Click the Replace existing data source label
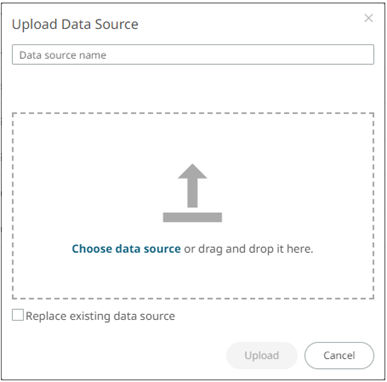 100,316
